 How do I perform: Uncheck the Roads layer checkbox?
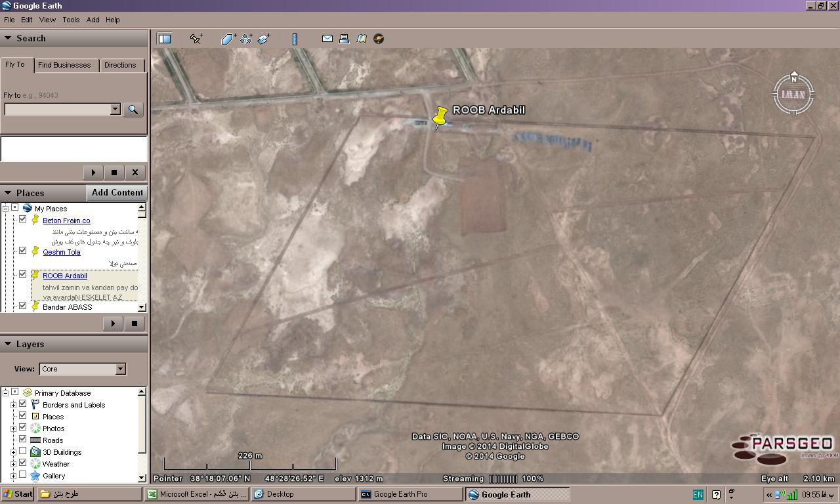pos(23,440)
